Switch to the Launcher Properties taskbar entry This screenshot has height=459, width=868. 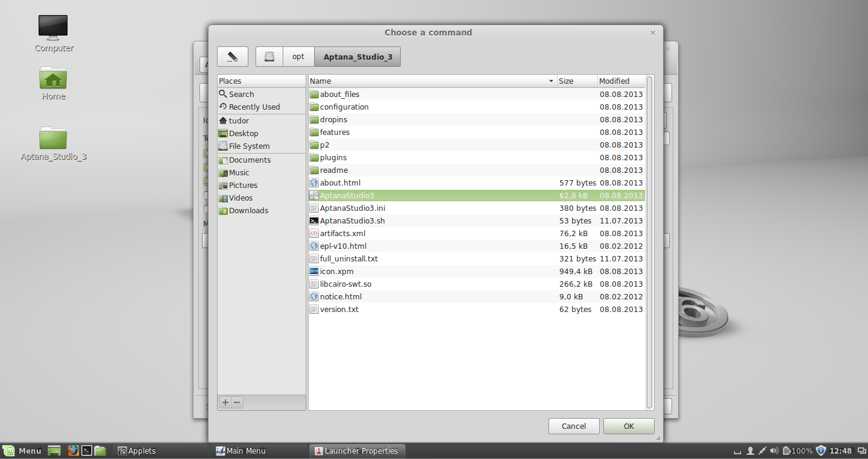point(357,451)
